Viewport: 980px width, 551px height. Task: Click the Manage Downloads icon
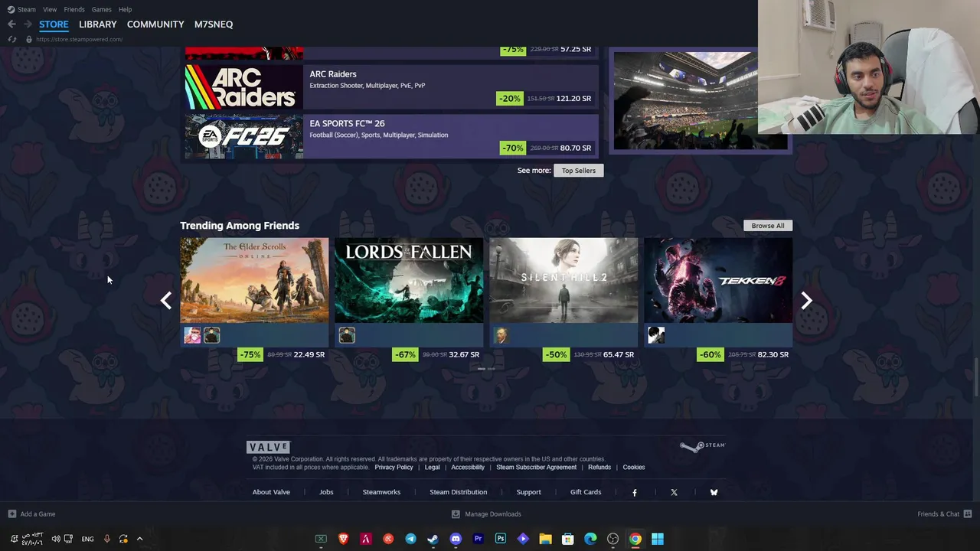[x=456, y=514]
